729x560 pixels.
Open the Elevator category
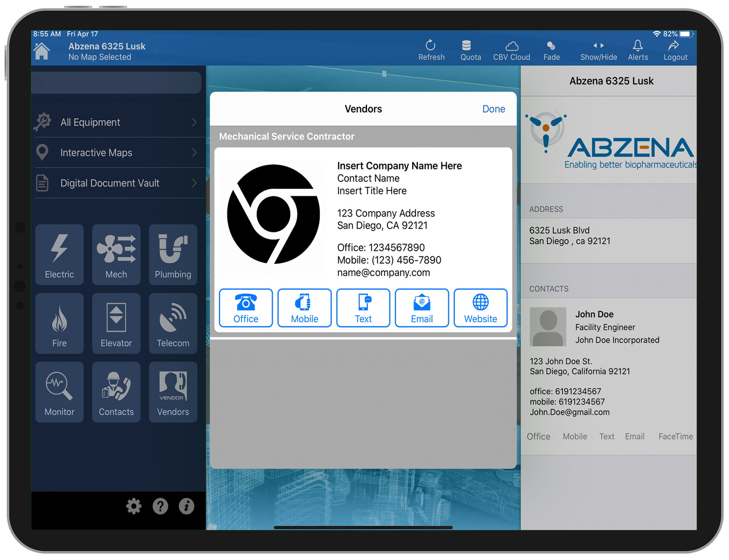(x=116, y=323)
